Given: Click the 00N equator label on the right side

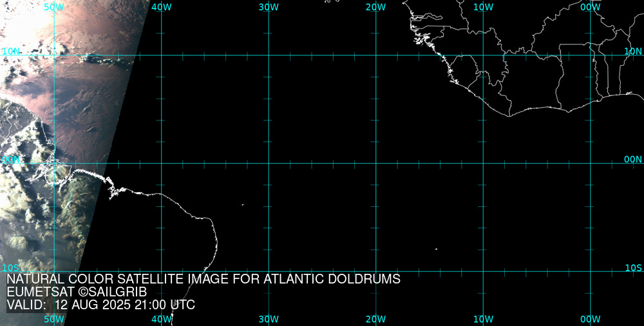Looking at the screenshot, I should tap(633, 160).
